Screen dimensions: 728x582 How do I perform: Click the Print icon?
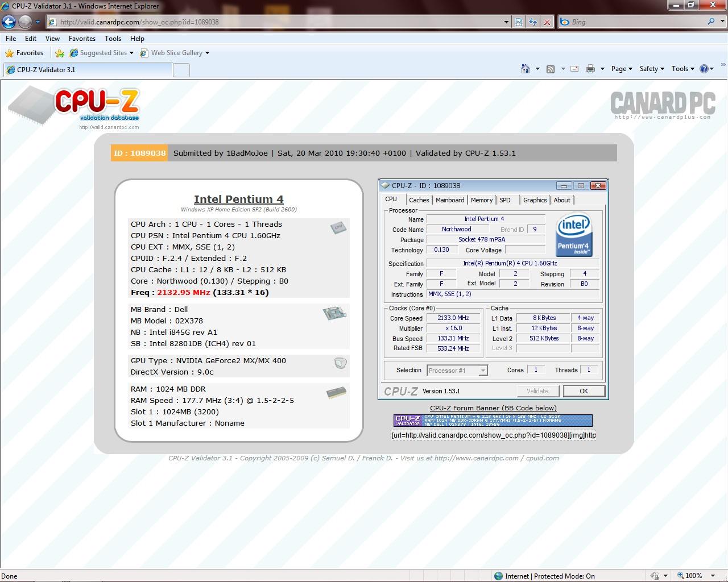tap(590, 69)
